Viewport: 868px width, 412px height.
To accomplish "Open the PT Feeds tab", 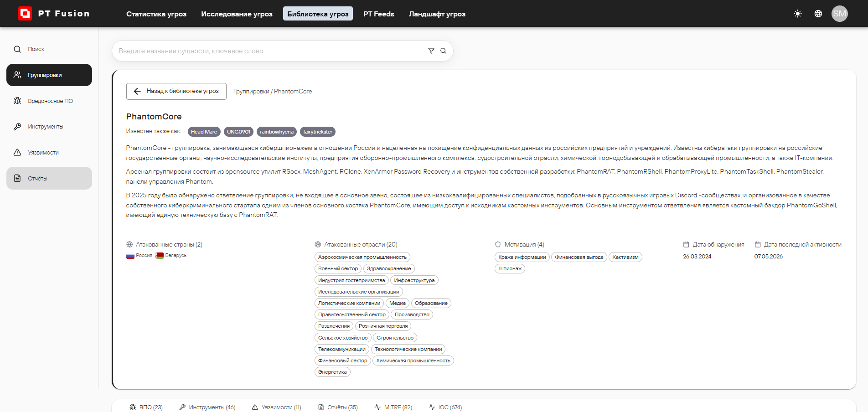I will coord(379,14).
